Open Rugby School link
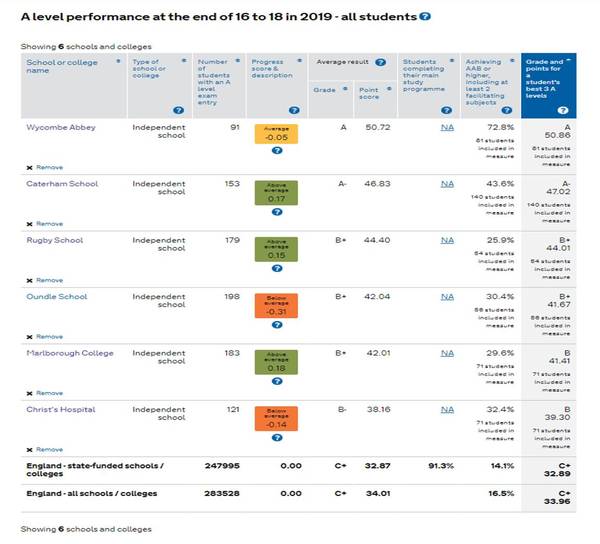This screenshot has width=600, height=544. click(55, 240)
